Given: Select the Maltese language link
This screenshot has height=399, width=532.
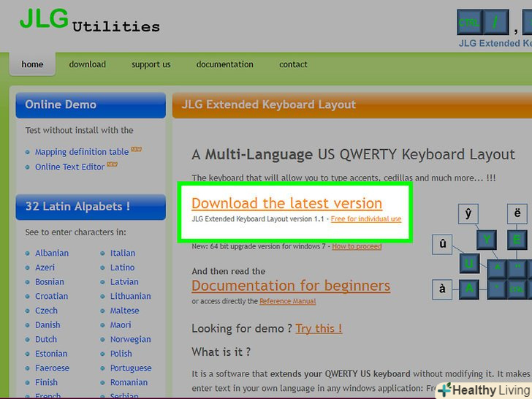Looking at the screenshot, I should [x=124, y=311].
